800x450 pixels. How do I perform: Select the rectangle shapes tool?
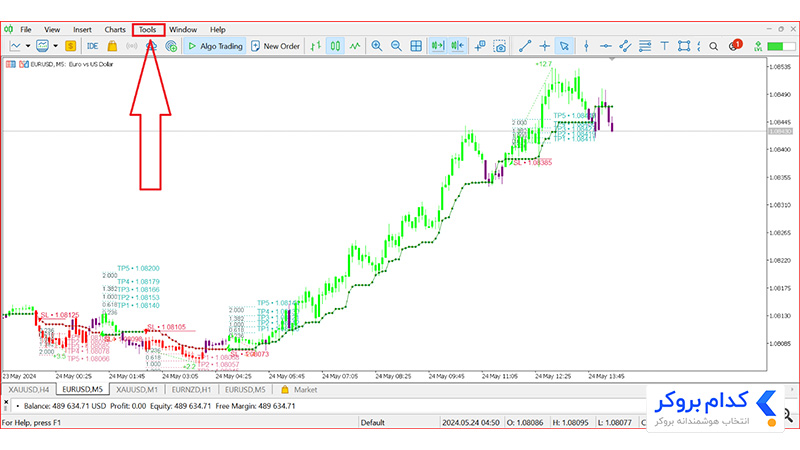[684, 46]
